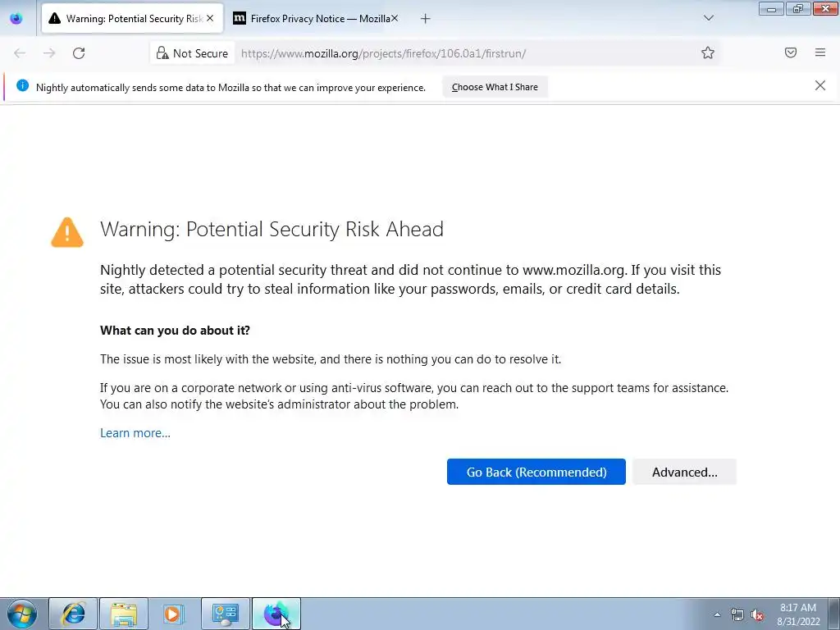
Task: Bookmark this page with the star
Action: point(708,52)
